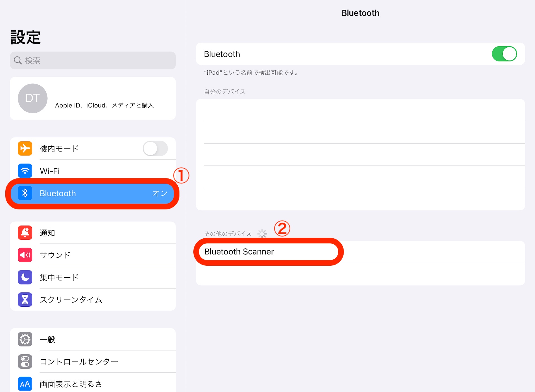535x392 pixels.
Task: Click the Bluetooth page title
Action: [x=360, y=13]
